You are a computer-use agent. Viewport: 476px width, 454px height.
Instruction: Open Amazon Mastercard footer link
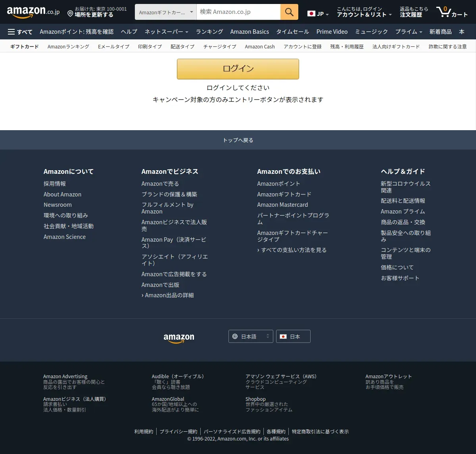[x=282, y=205]
